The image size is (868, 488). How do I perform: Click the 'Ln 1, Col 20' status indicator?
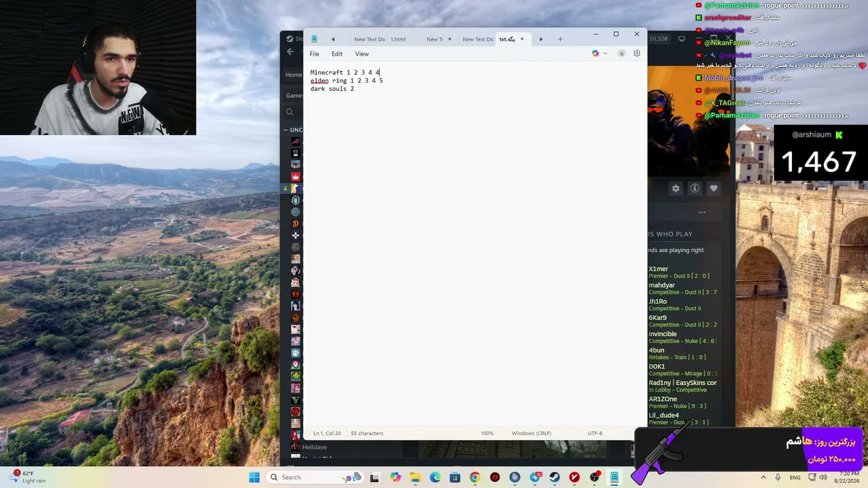click(328, 433)
